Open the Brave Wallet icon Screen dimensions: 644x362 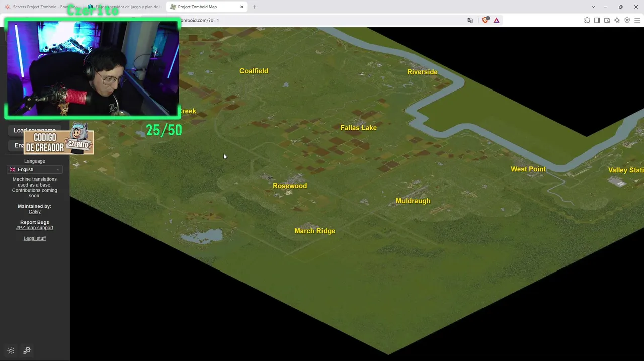tap(607, 20)
